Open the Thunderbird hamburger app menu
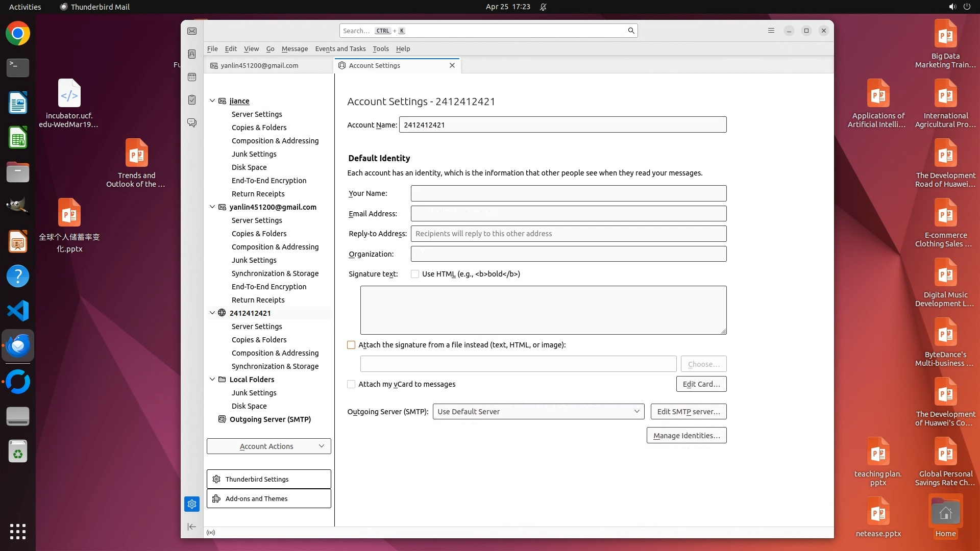This screenshot has height=551, width=980. coord(771,31)
